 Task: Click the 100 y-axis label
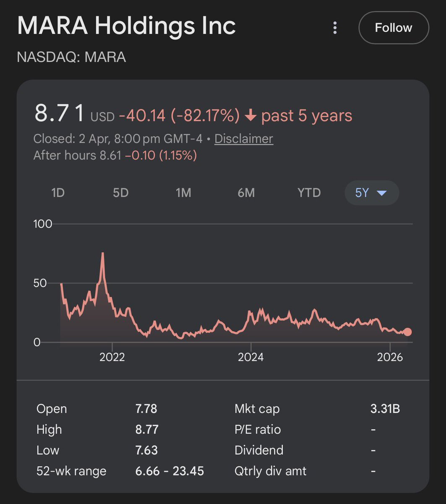coord(43,224)
